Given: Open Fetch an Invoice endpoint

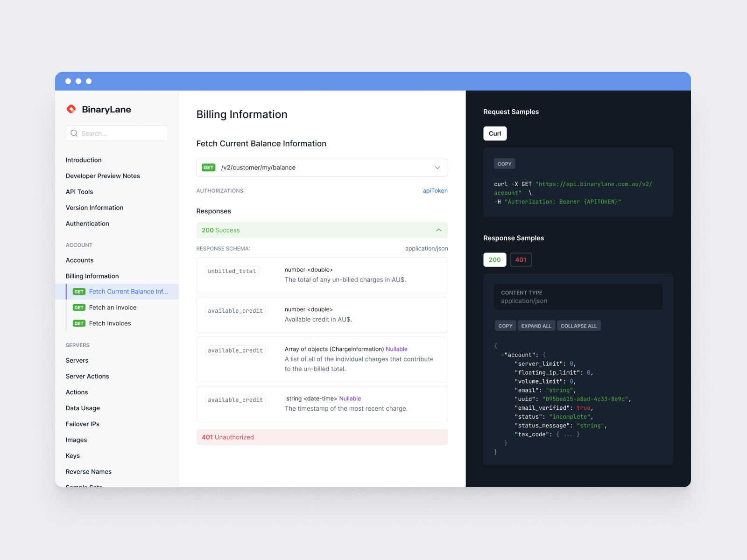Looking at the screenshot, I should click(x=113, y=308).
